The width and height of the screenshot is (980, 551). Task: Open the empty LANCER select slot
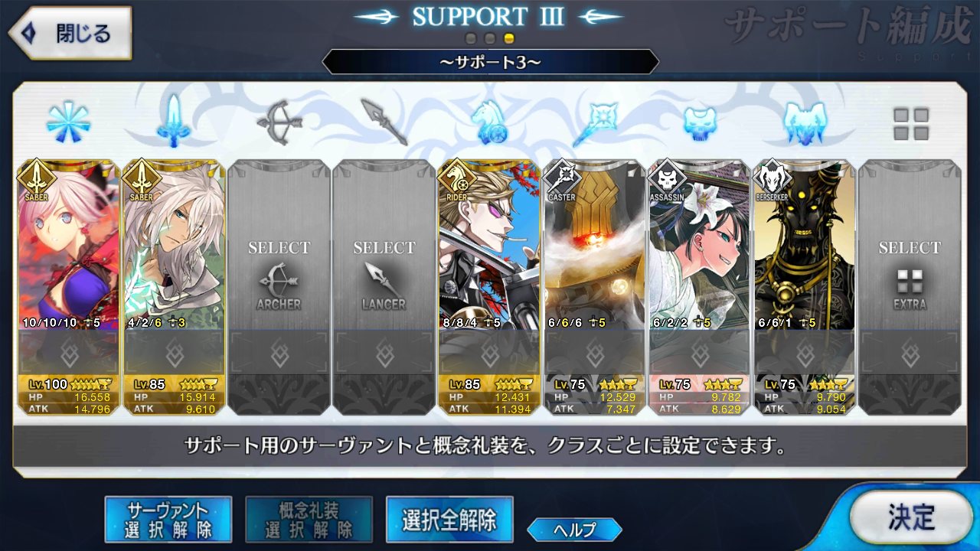(x=384, y=287)
